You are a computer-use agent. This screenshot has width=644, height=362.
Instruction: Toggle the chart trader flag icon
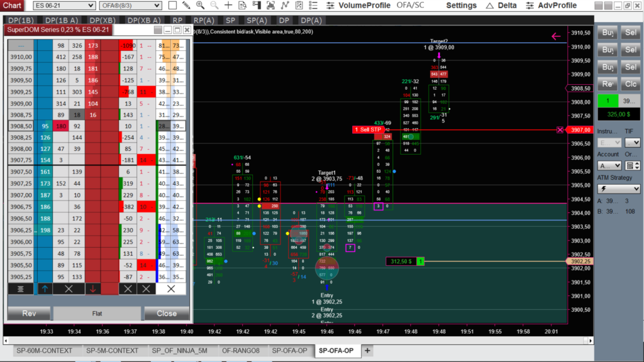pyautogui.click(x=257, y=5)
